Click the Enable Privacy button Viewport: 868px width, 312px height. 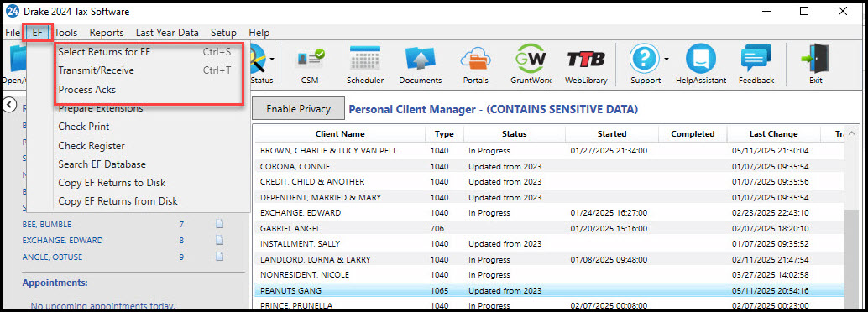[298, 109]
